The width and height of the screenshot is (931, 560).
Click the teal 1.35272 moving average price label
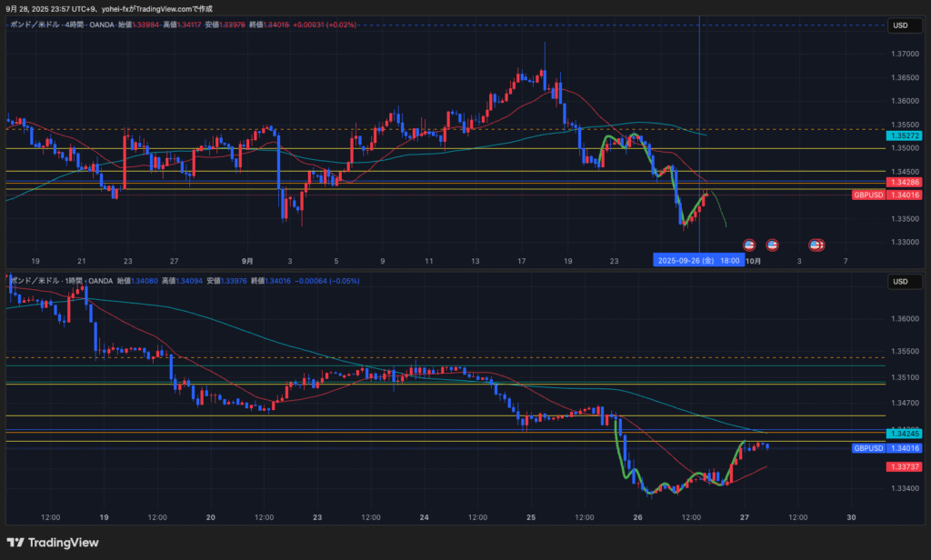[x=905, y=135]
